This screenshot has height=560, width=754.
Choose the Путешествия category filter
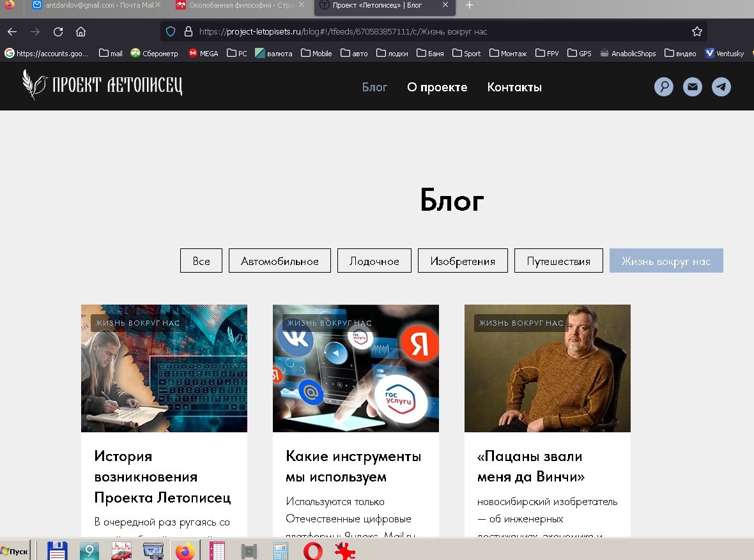click(x=558, y=261)
